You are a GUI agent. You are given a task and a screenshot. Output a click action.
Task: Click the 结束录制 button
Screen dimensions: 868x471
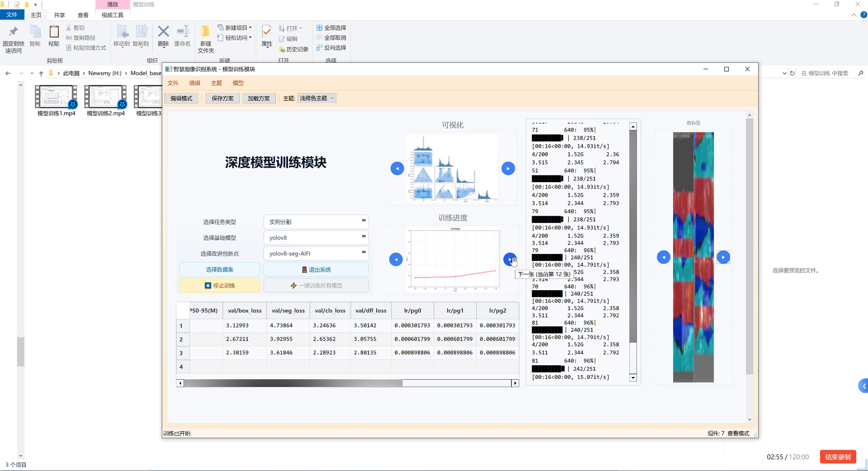click(x=838, y=457)
